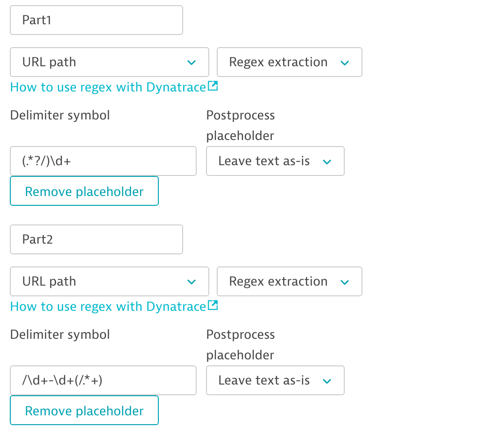Click the Part2 name input field

coord(96,239)
